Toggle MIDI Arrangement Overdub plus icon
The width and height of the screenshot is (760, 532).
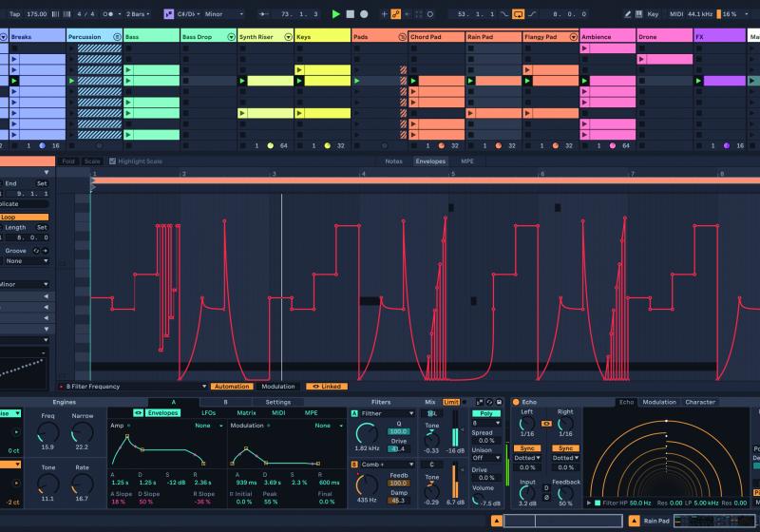(385, 14)
